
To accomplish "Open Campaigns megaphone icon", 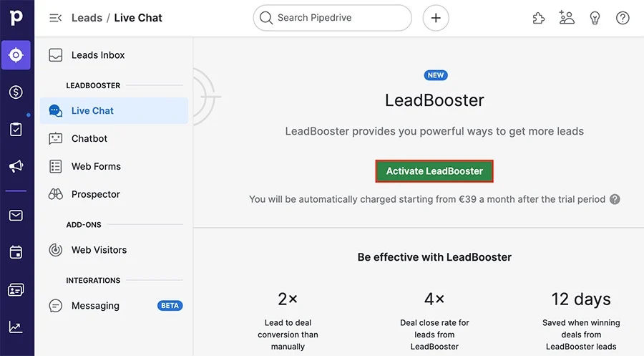I will tap(16, 166).
